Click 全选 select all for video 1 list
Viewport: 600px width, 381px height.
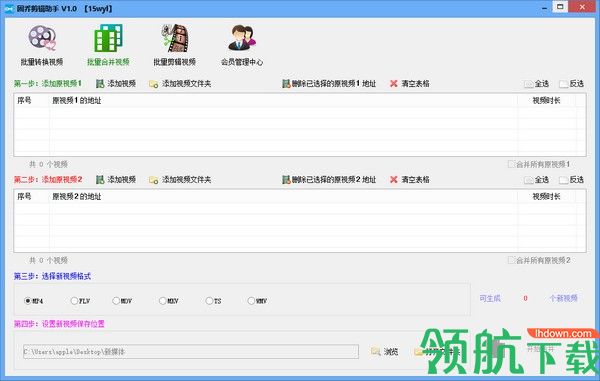click(537, 83)
